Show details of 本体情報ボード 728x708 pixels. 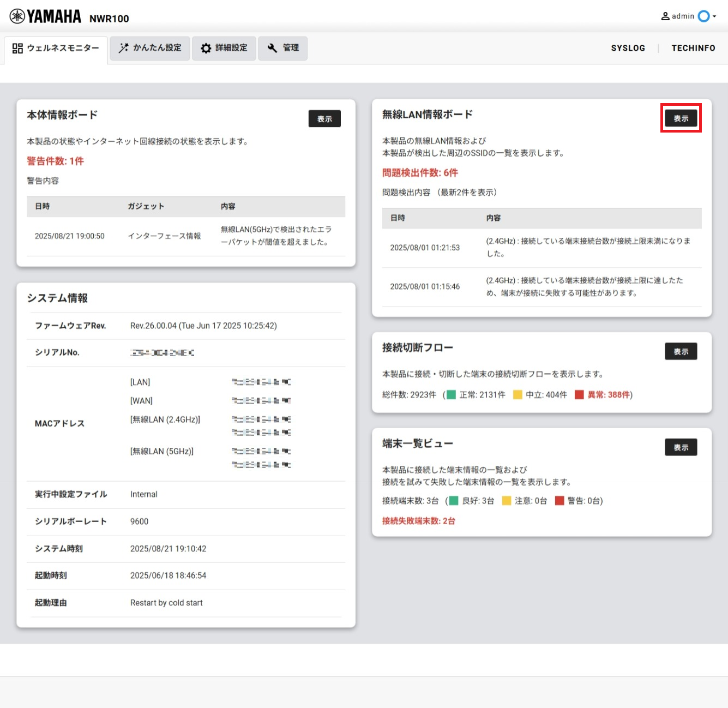click(x=324, y=118)
